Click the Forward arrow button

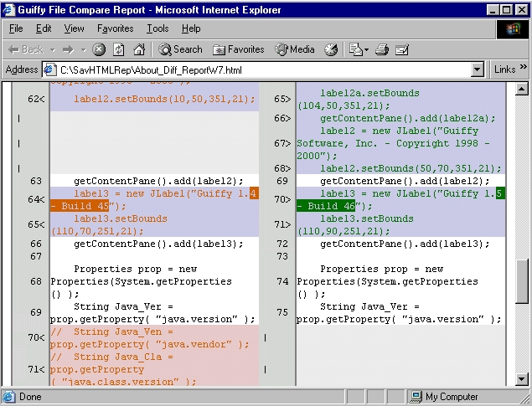point(68,50)
